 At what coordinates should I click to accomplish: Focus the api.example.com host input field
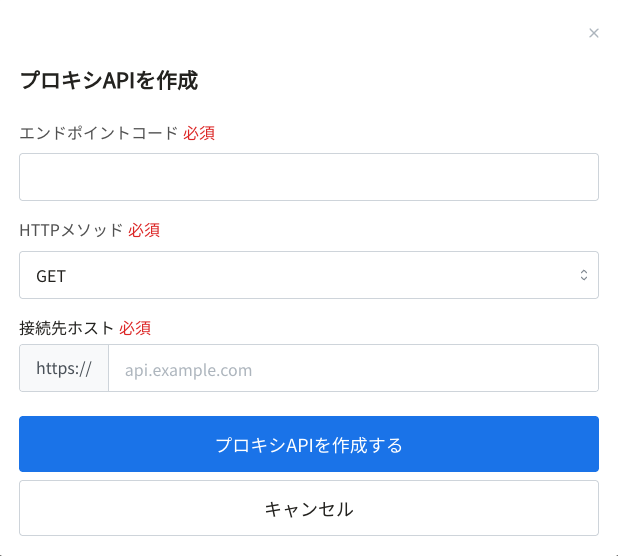(x=354, y=368)
